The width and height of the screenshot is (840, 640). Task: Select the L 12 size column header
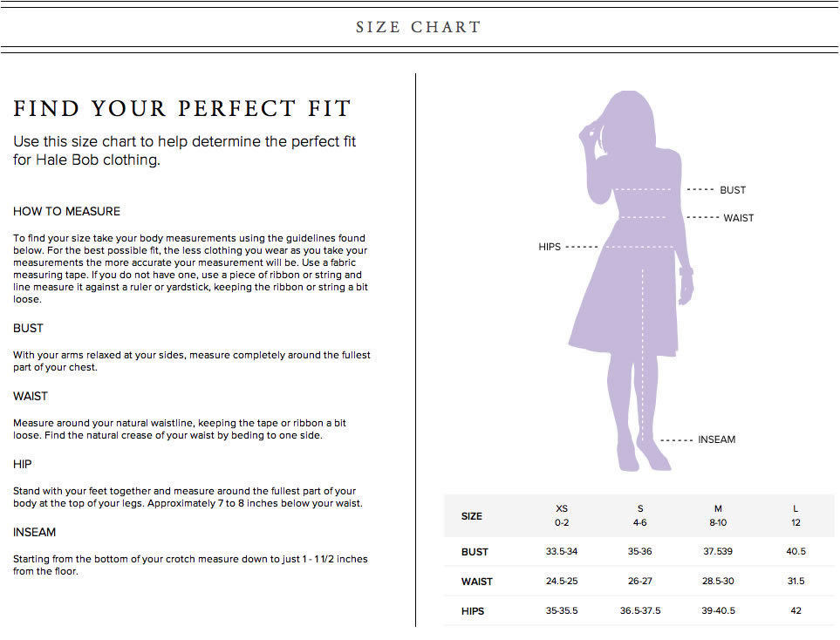[x=796, y=515]
